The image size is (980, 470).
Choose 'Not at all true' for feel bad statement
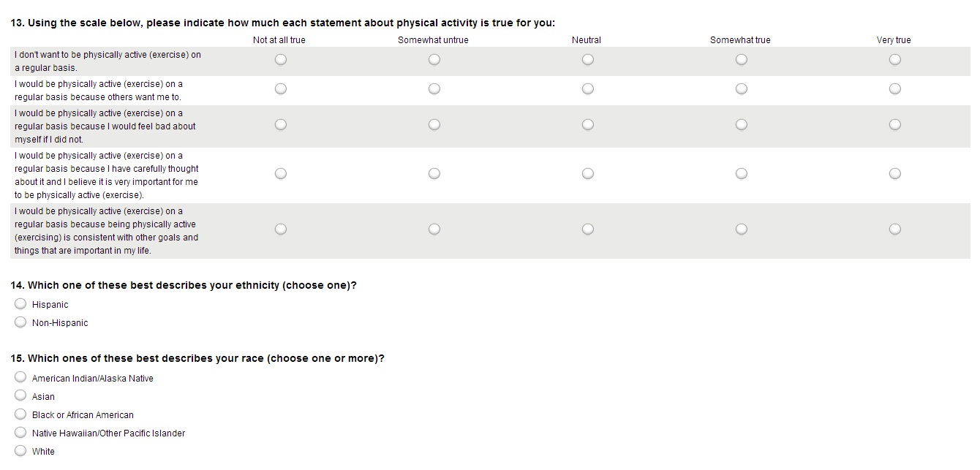281,125
